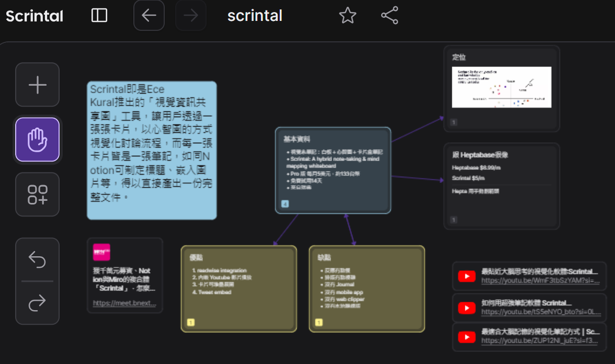The image size is (615, 364).
Task: Select the blue Scrintal description card
Action: (x=152, y=150)
